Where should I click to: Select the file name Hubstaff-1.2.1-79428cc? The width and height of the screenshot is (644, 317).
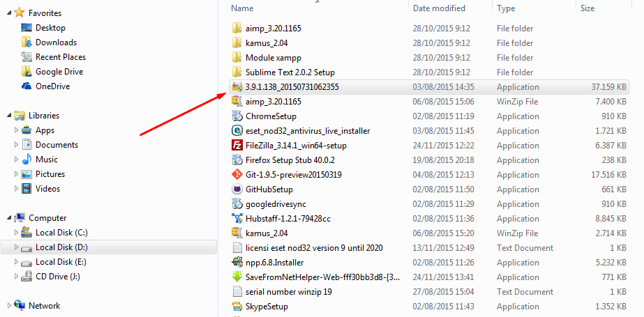288,219
